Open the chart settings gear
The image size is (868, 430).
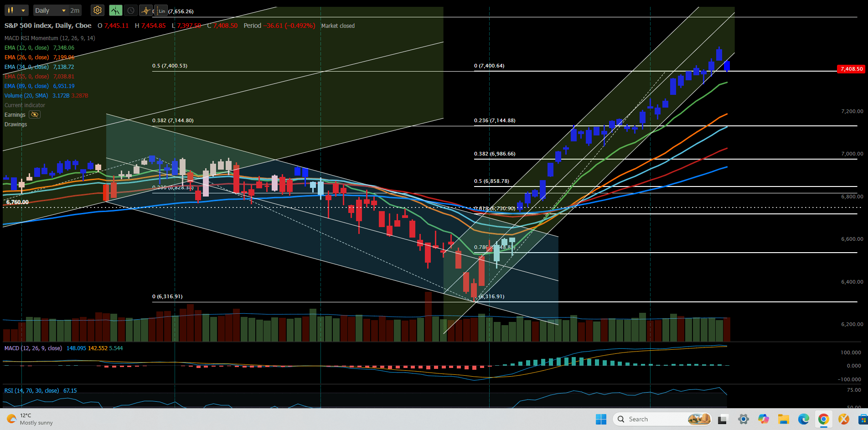click(97, 10)
